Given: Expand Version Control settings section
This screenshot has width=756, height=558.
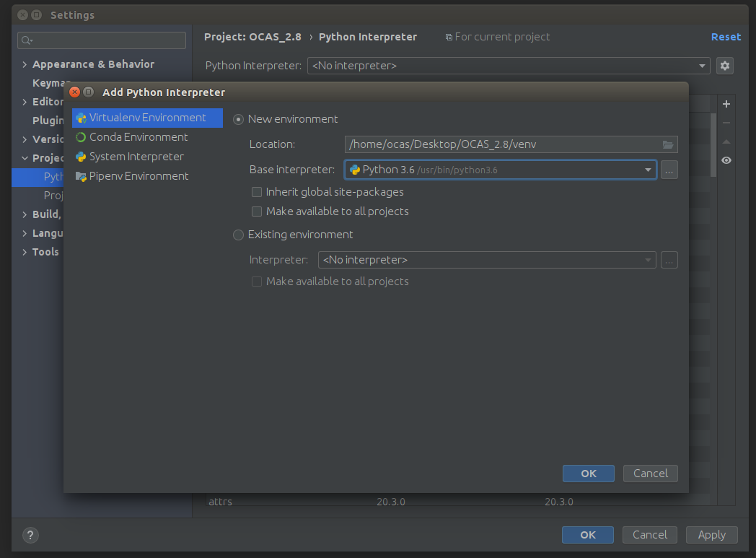Looking at the screenshot, I should pyautogui.click(x=25, y=139).
